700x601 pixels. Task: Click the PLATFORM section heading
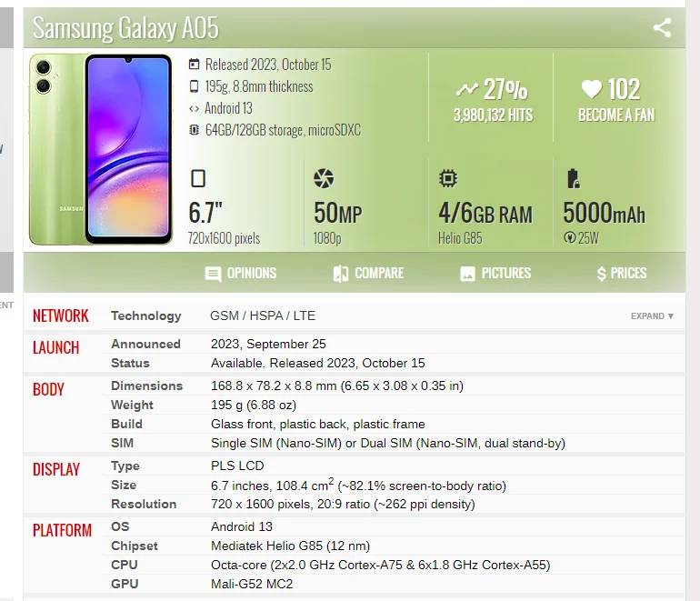coord(62,530)
